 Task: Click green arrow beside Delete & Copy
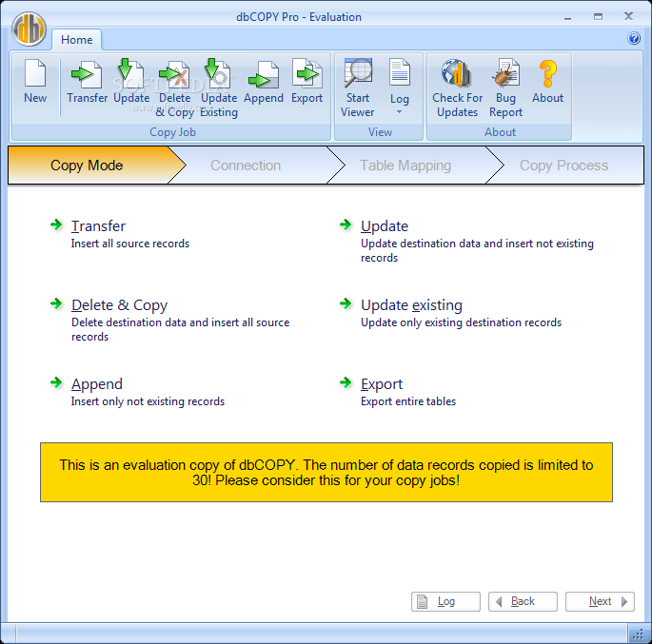[56, 303]
